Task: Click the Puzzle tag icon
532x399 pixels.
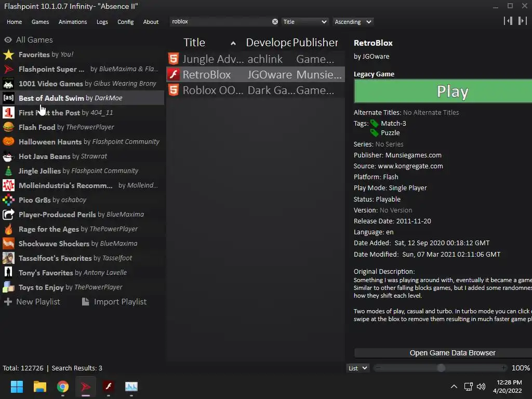Action: [x=374, y=132]
